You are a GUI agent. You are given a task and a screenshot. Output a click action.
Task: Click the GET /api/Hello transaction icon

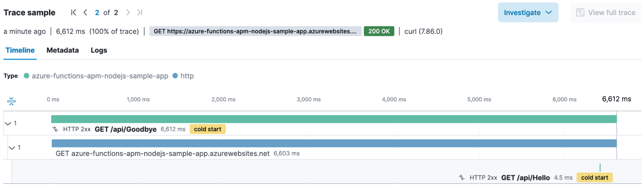point(462,177)
